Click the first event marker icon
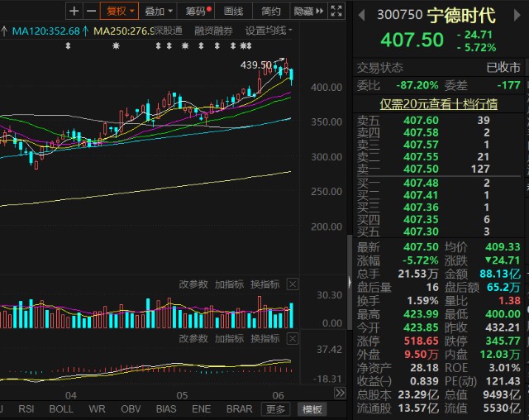The height and width of the screenshot is (420, 529). [68, 45]
